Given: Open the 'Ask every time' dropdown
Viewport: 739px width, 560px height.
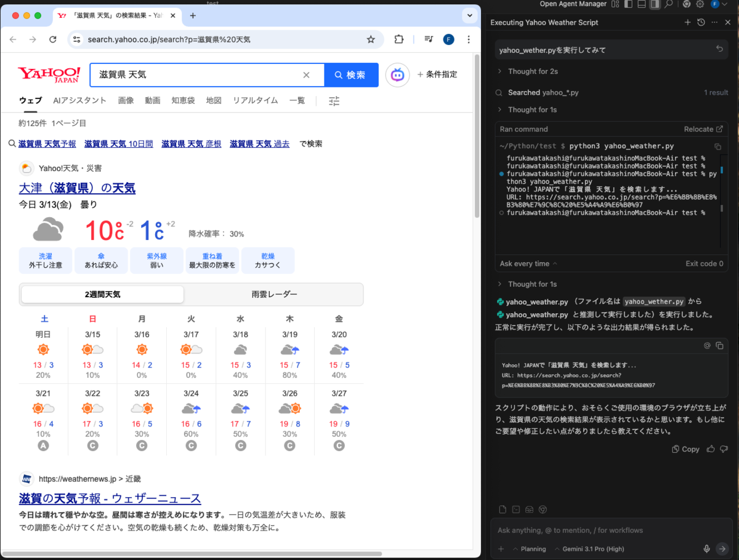Looking at the screenshot, I should click(x=528, y=263).
